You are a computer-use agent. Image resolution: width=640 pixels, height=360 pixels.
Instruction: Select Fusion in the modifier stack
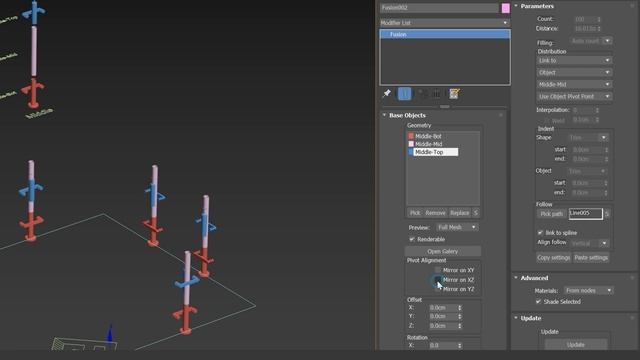(445, 34)
